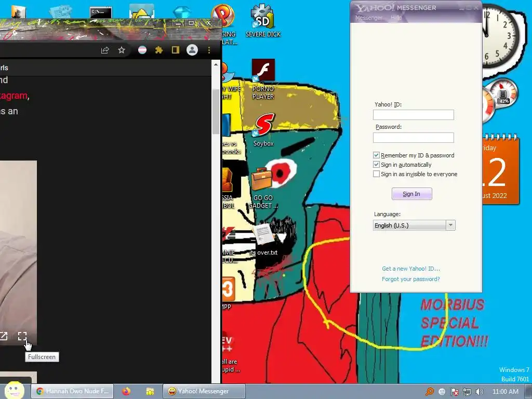The width and height of the screenshot is (532, 399).
Task: Toggle the Chrome side panel icon
Action: click(x=175, y=50)
